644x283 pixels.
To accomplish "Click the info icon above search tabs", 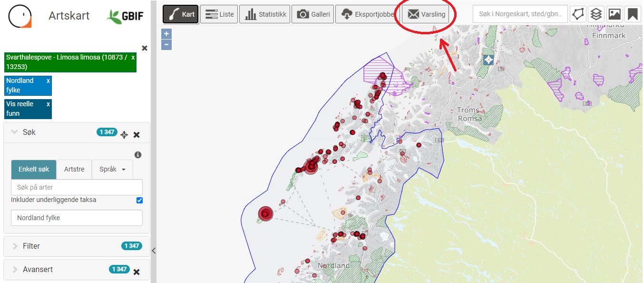I will [x=138, y=155].
